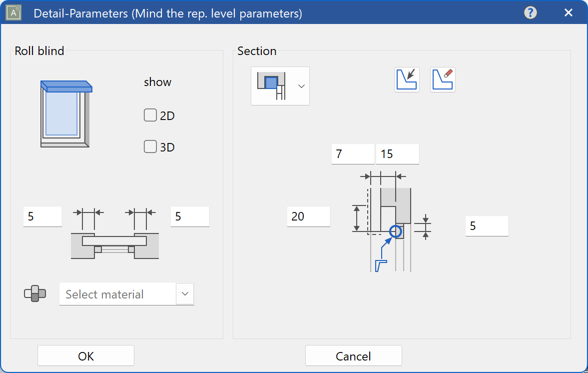Enable the 2D show checkbox

[150, 115]
